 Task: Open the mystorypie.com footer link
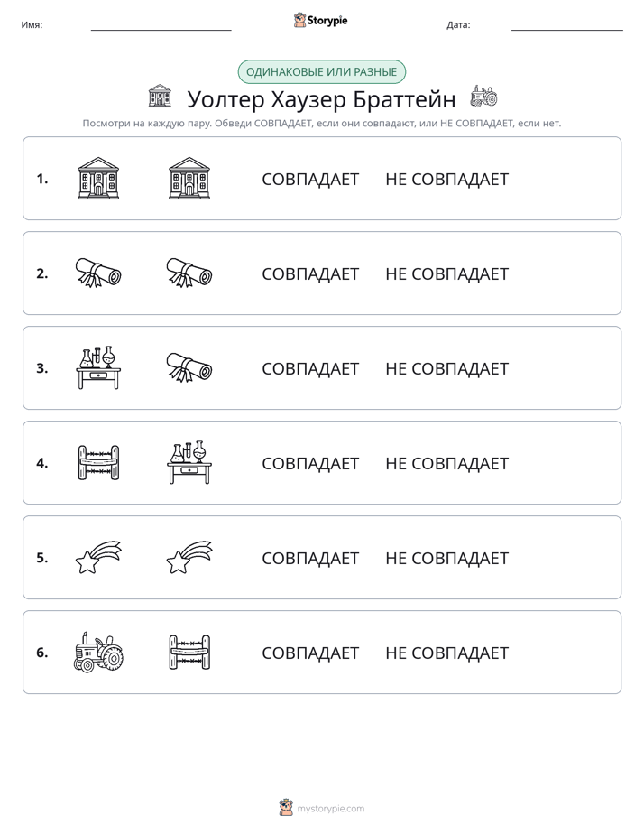pyautogui.click(x=322, y=808)
